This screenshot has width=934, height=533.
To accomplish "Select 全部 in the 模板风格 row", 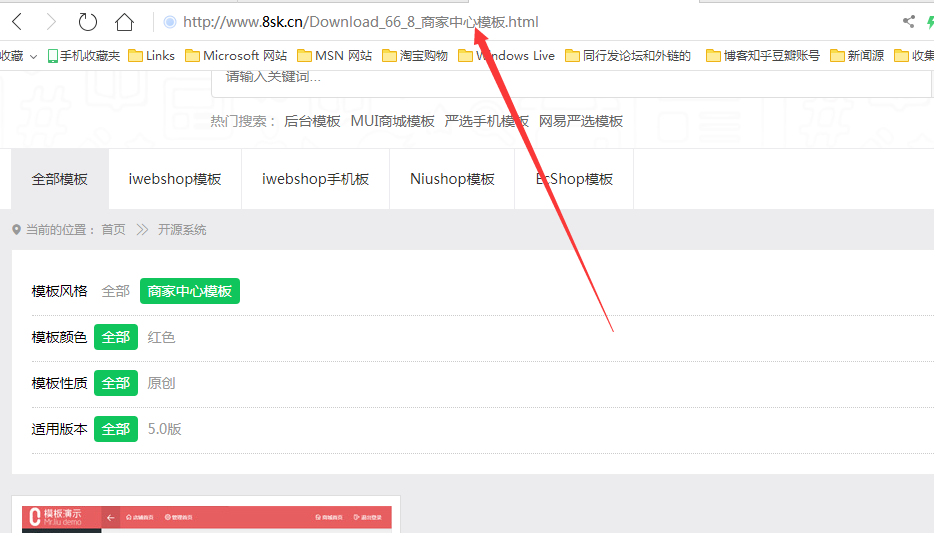I will click(x=116, y=291).
